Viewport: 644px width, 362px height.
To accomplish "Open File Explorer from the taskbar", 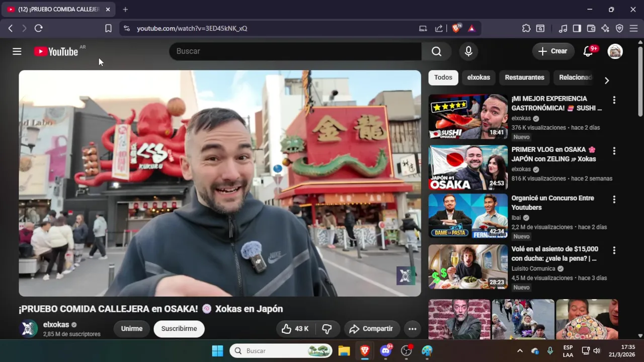I will tap(344, 351).
